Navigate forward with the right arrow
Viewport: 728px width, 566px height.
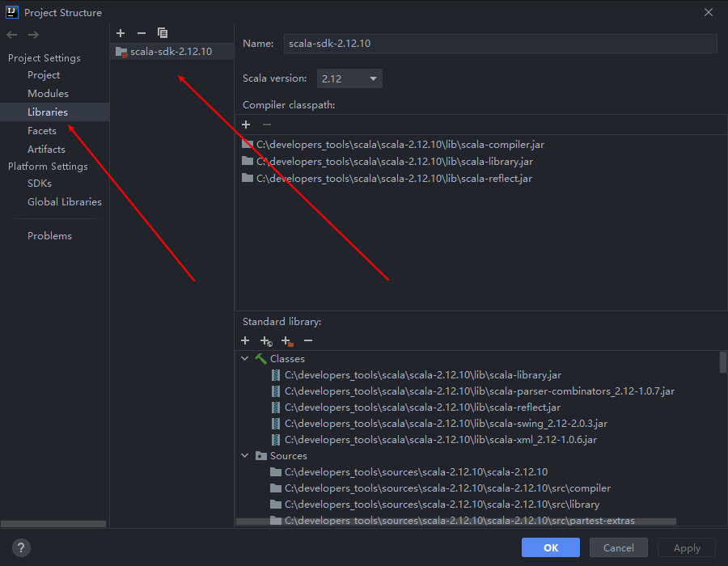point(33,35)
